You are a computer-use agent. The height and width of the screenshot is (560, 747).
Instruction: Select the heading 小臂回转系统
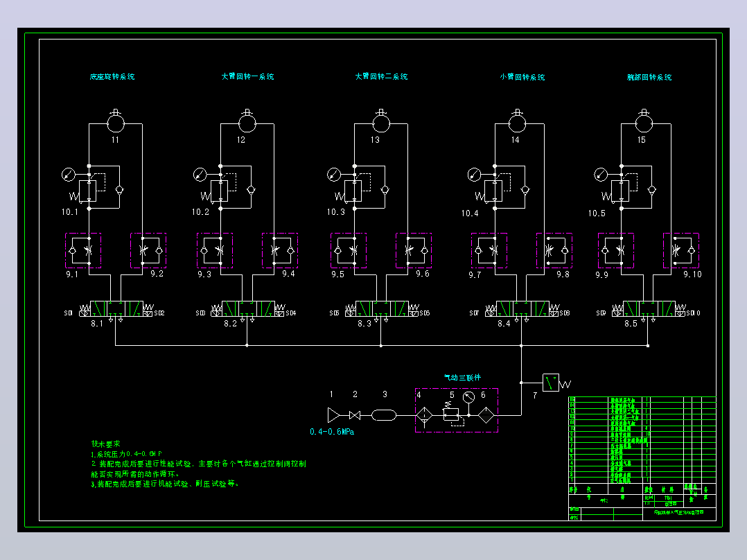pyautogui.click(x=522, y=77)
